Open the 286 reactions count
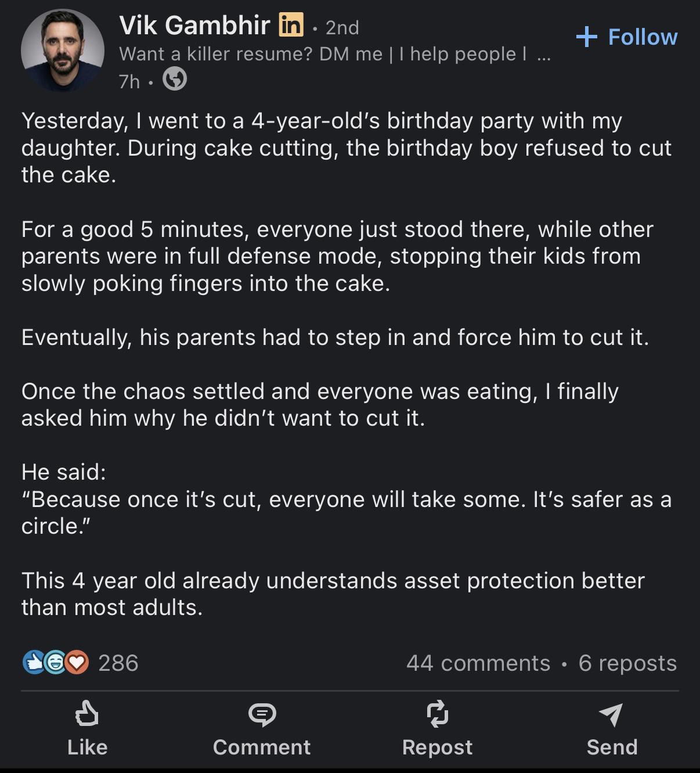 click(x=118, y=663)
